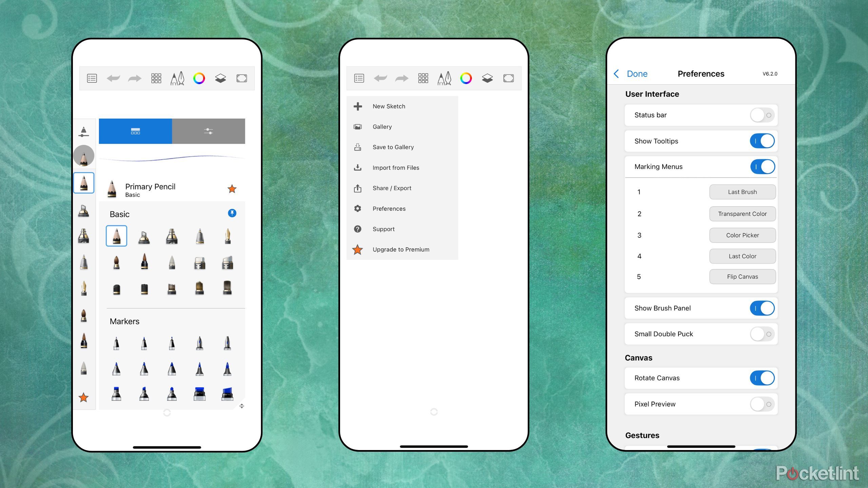Choose Upgrade to Premium
This screenshot has height=488, width=868.
click(402, 249)
